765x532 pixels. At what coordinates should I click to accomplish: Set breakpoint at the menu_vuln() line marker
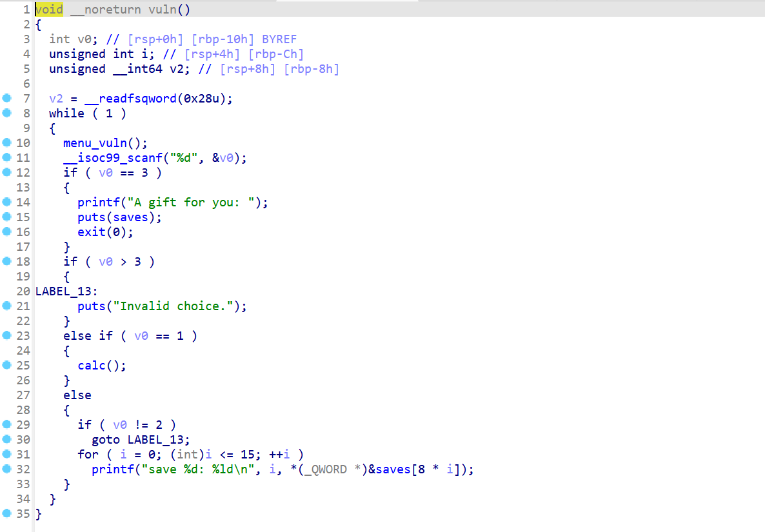click(x=7, y=143)
